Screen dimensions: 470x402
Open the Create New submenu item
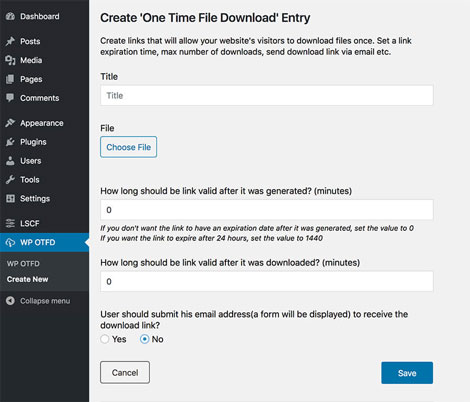point(27,279)
